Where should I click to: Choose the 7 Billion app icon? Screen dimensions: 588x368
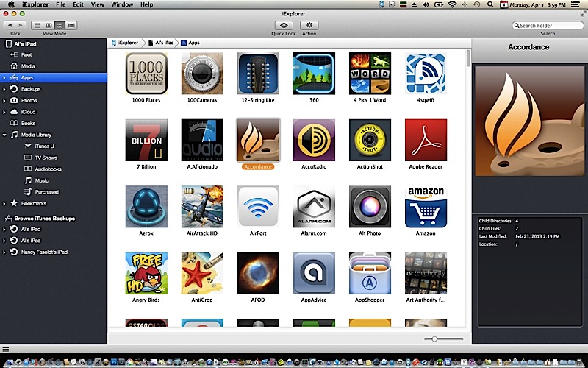point(146,140)
